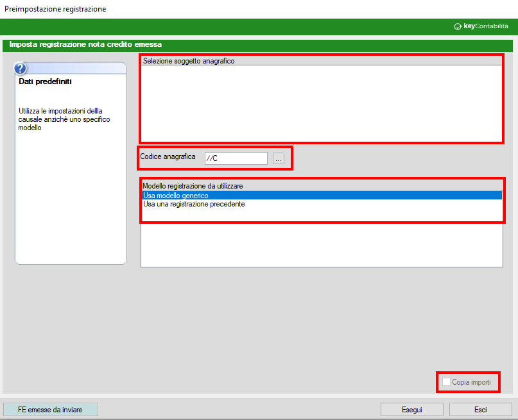The image size is (518, 420).
Task: Click the 'Selezione soggetto anagrafico' list header
Action: pos(322,61)
